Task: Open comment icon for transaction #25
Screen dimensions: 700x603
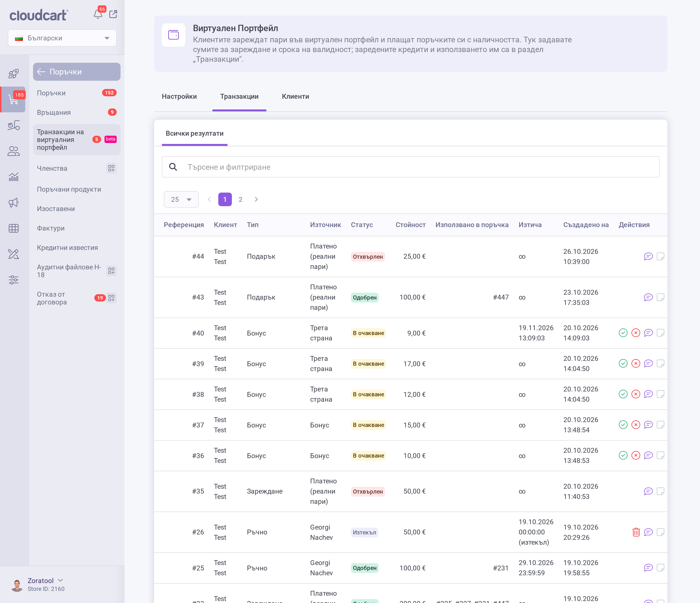Action: pos(648,568)
